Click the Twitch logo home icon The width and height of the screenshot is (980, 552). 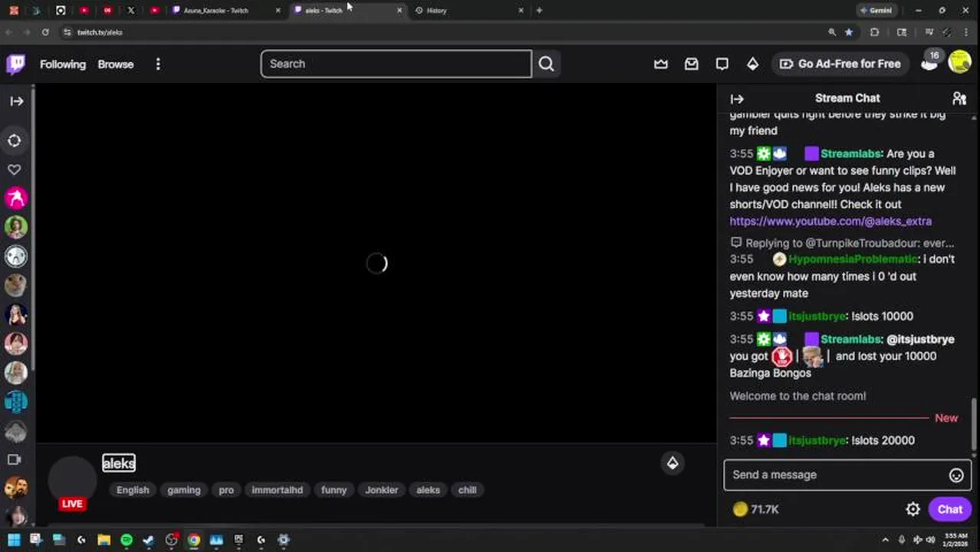15,64
